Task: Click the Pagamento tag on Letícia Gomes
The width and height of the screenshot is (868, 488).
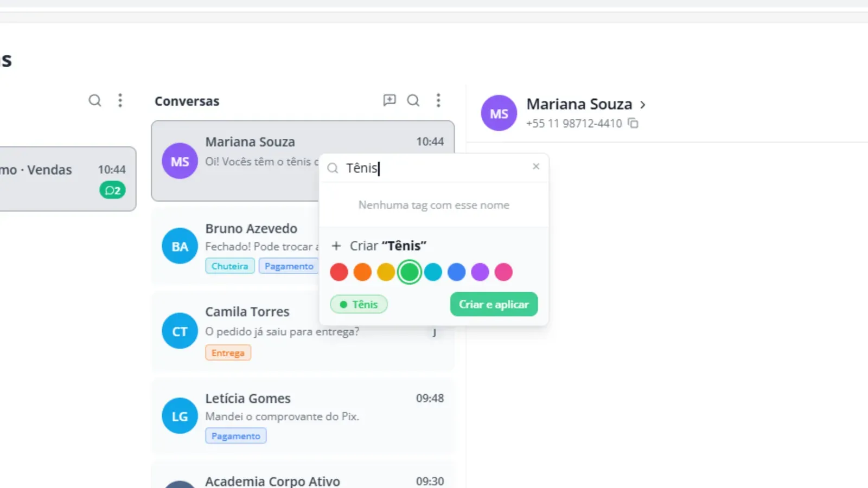Action: pos(235,436)
